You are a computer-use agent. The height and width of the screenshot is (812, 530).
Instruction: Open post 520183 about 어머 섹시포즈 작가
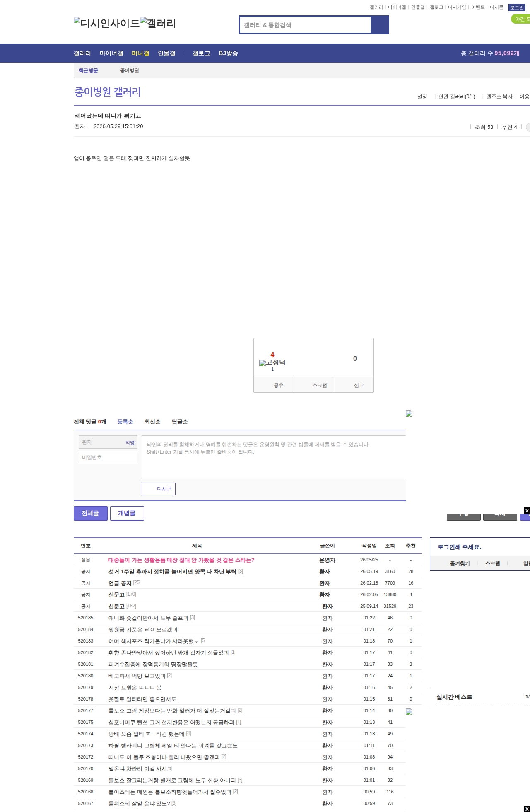coord(154,641)
